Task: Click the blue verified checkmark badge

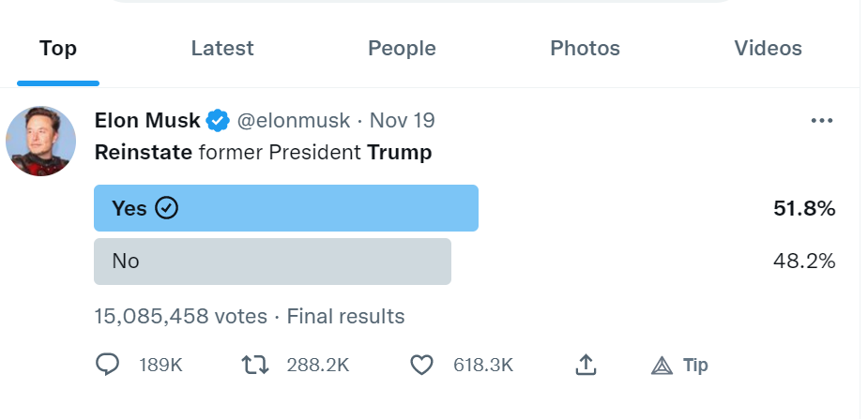Action: pos(219,120)
